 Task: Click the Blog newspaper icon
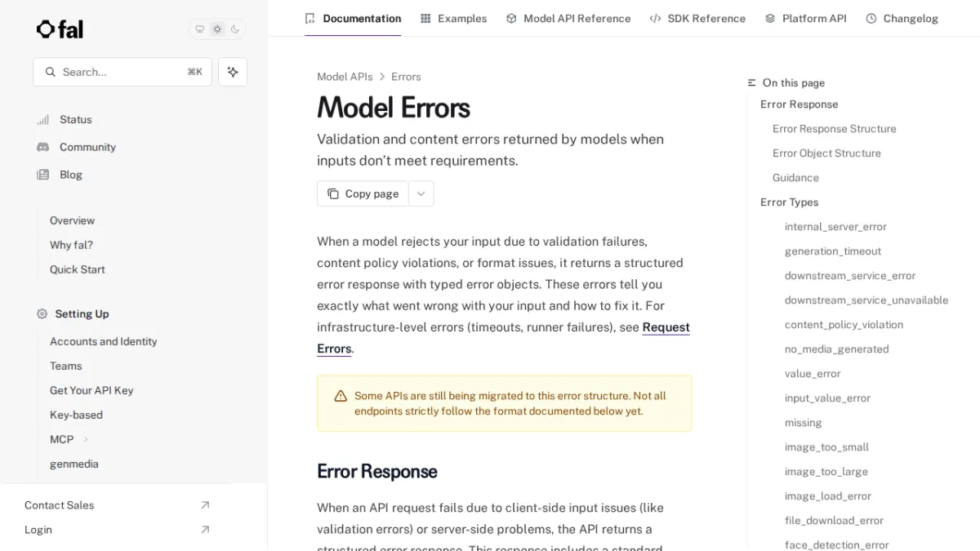(42, 175)
